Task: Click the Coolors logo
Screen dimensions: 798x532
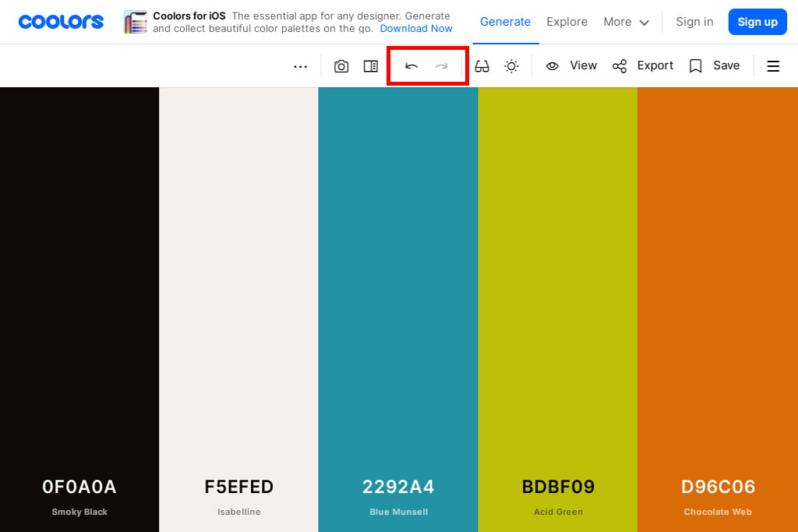Action: point(61,22)
